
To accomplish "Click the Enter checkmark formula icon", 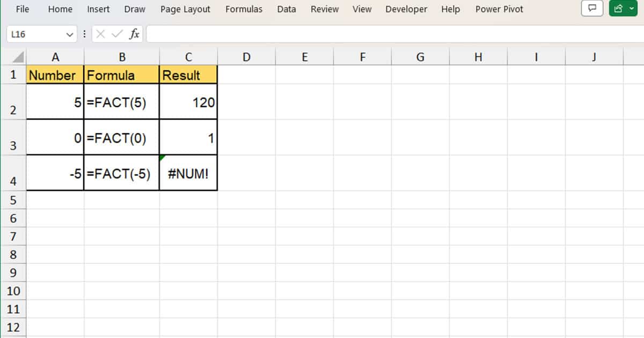I will click(115, 33).
